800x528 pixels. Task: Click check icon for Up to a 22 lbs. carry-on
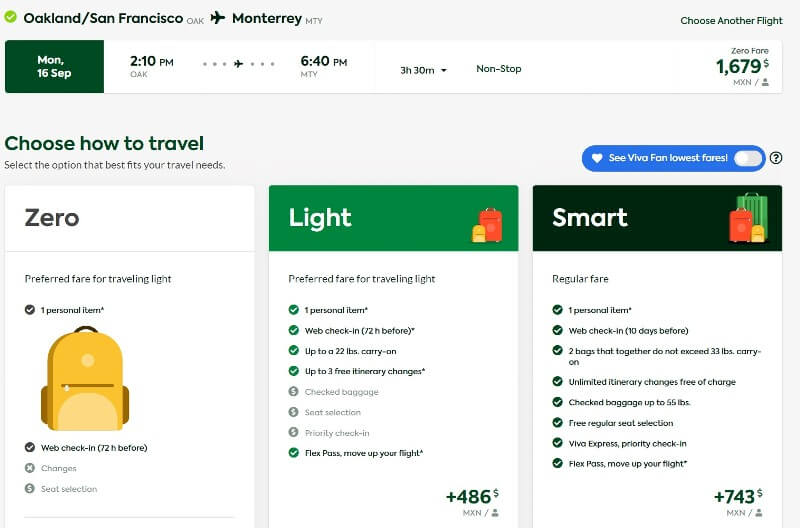pyautogui.click(x=293, y=350)
